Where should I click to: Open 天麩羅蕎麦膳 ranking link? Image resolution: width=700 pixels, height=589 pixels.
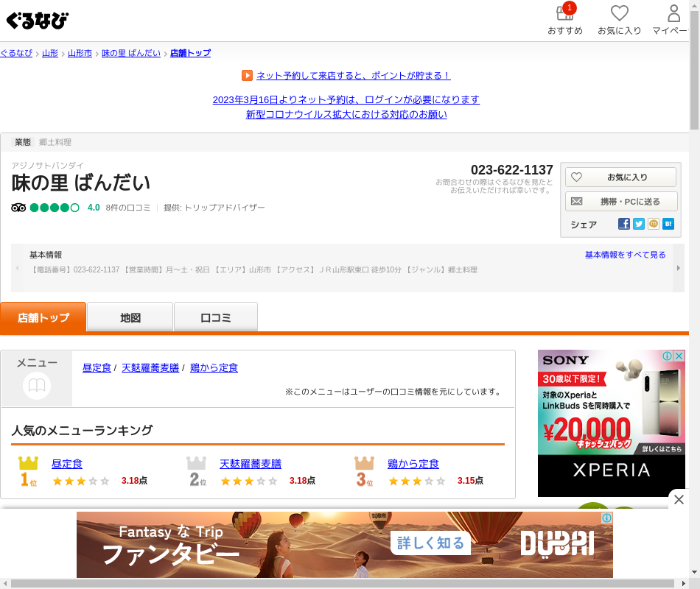[x=251, y=464]
